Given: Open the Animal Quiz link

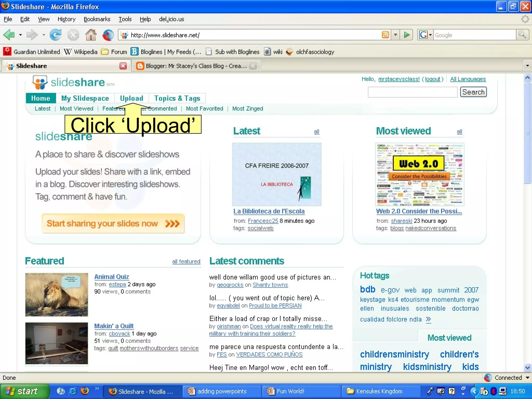Looking at the screenshot, I should [111, 277].
